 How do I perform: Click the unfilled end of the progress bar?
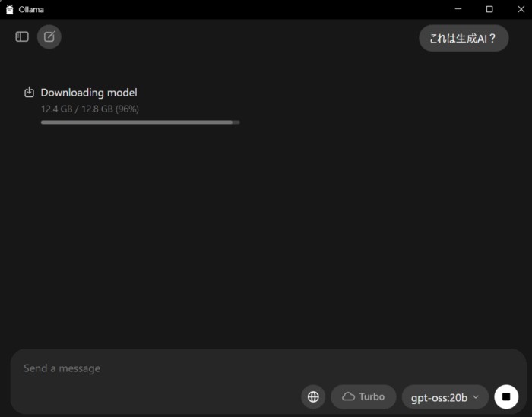point(236,122)
